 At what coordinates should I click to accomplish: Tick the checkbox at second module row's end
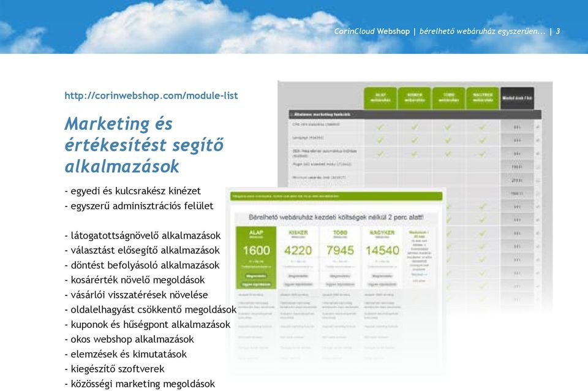tap(538, 140)
